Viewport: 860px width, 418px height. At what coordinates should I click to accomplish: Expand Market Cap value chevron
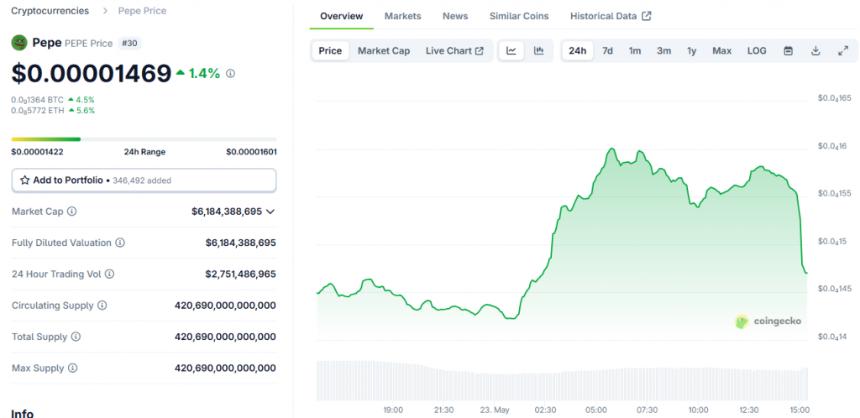click(x=270, y=211)
